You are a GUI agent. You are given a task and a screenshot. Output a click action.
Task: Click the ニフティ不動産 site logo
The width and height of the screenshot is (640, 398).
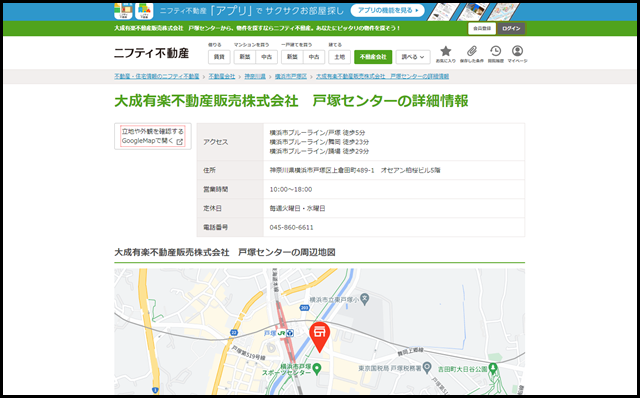(151, 53)
